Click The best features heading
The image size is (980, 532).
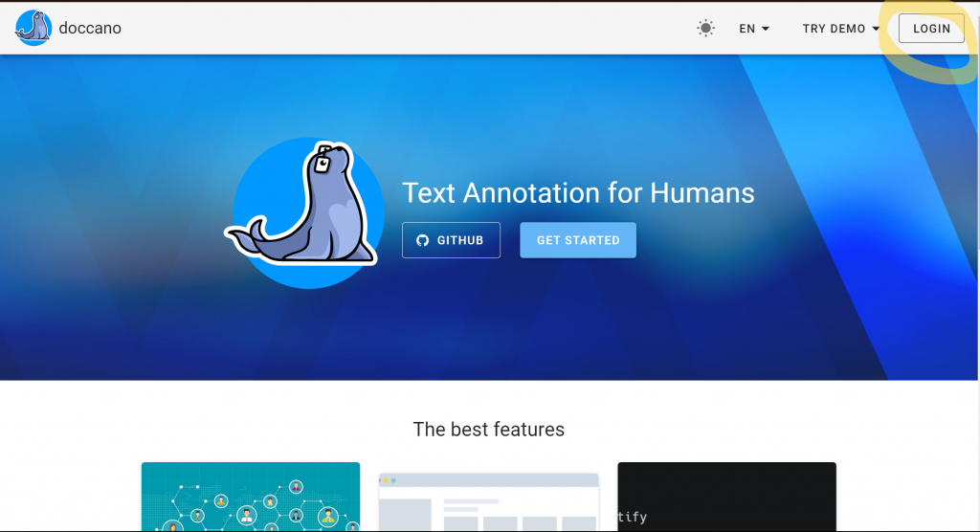point(489,430)
